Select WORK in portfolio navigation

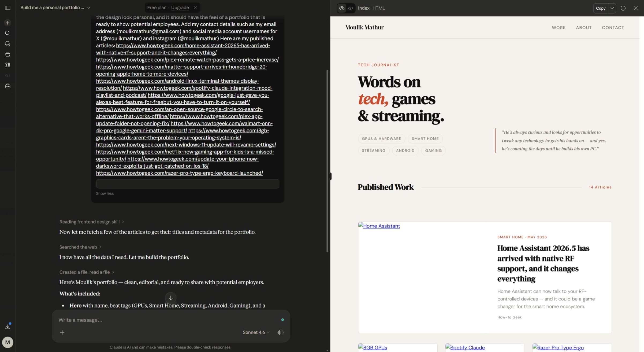559,27
